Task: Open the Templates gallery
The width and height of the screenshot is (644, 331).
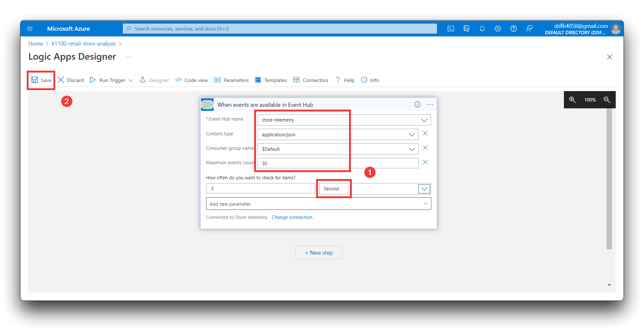Action: tap(271, 80)
